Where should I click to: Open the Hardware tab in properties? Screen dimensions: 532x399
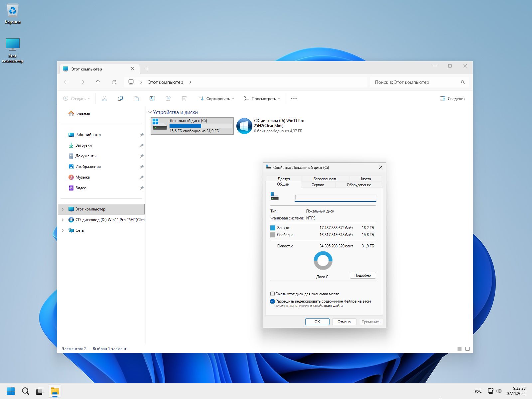point(359,185)
